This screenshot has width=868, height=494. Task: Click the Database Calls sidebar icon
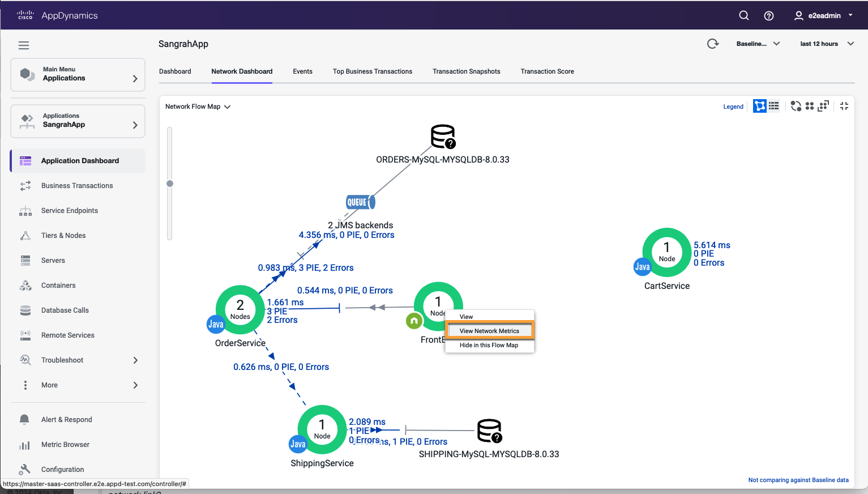pos(25,310)
